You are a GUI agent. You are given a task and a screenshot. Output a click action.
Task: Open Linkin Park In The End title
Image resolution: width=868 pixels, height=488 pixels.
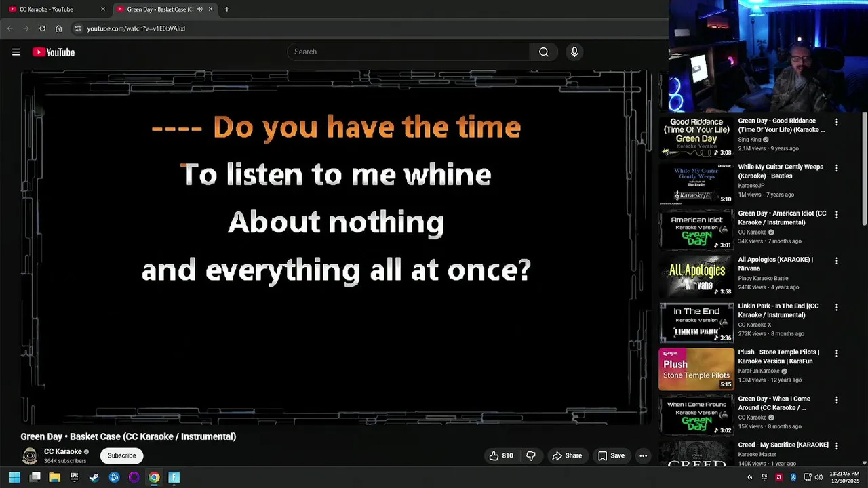click(778, 310)
